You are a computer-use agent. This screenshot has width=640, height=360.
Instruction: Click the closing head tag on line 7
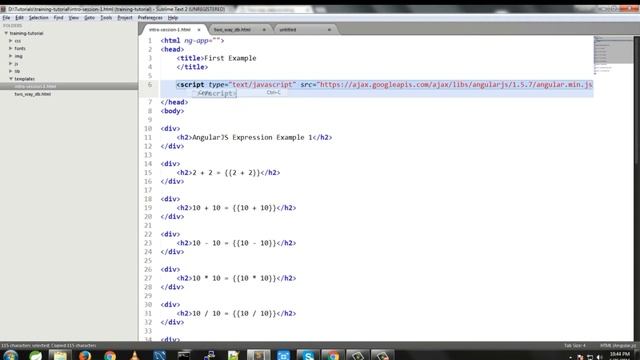(x=174, y=102)
